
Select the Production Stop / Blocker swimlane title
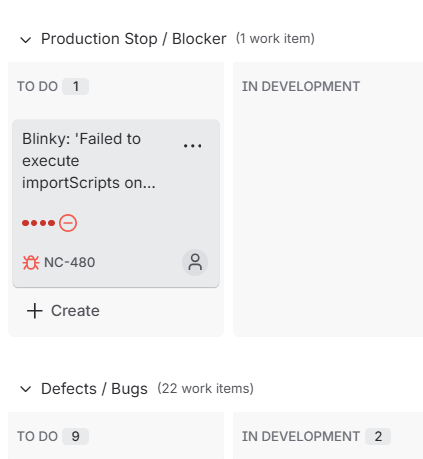[134, 39]
